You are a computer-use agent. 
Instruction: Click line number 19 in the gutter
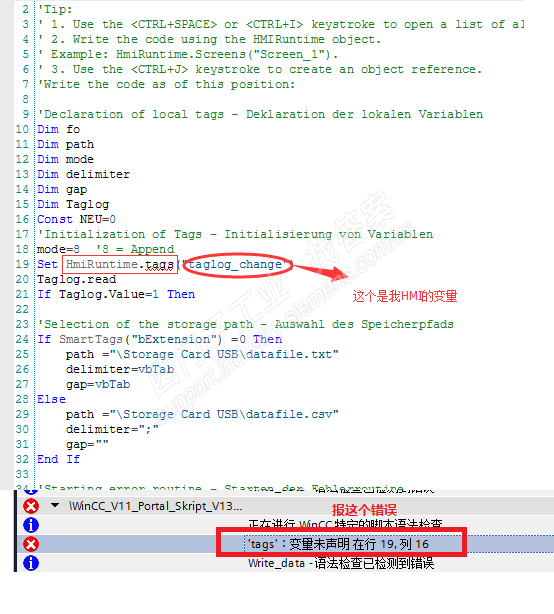click(x=22, y=264)
